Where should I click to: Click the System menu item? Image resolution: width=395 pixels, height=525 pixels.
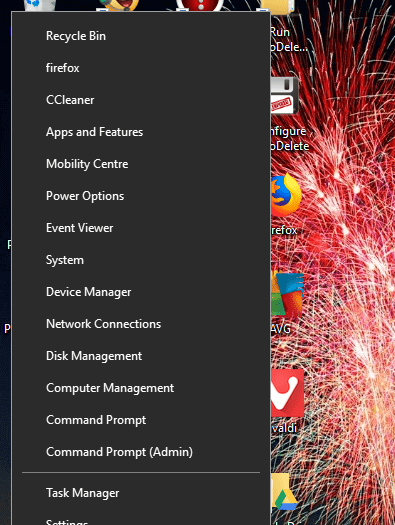coord(141,260)
